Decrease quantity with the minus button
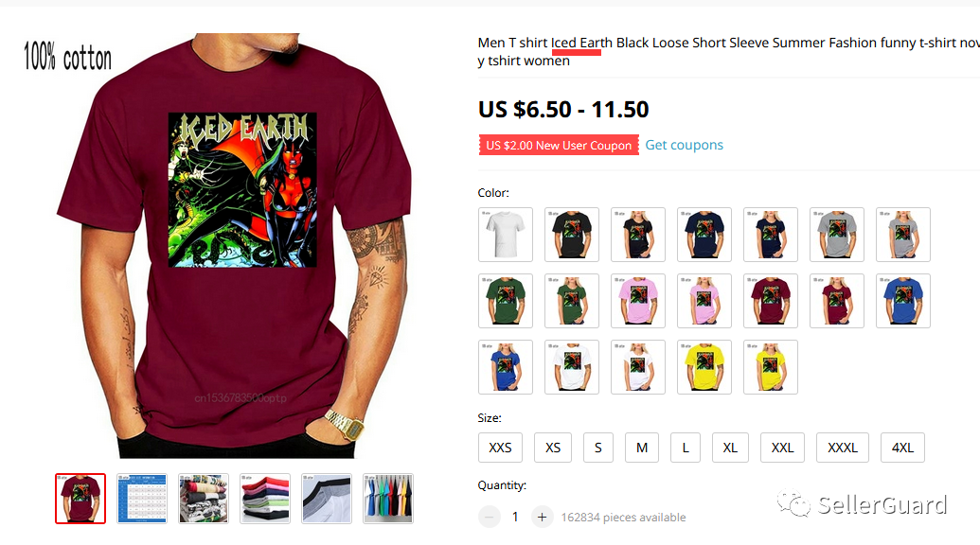 click(x=489, y=517)
